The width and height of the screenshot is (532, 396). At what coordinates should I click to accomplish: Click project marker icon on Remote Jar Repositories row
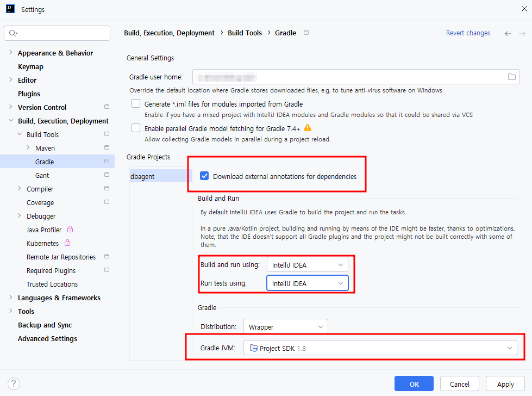107,256
